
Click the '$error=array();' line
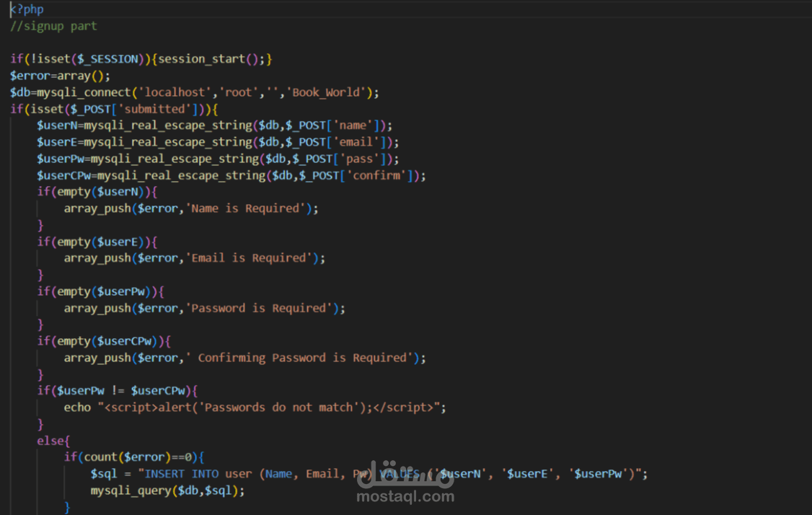coord(60,76)
